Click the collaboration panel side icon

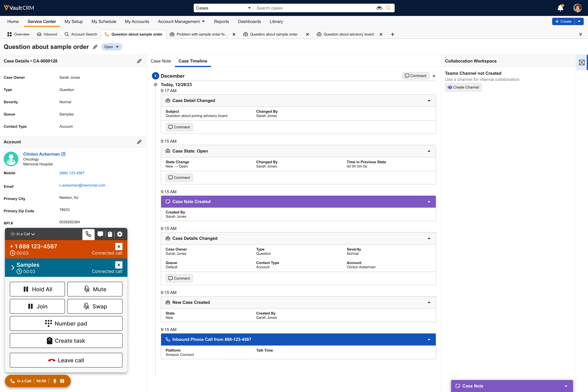tap(582, 62)
